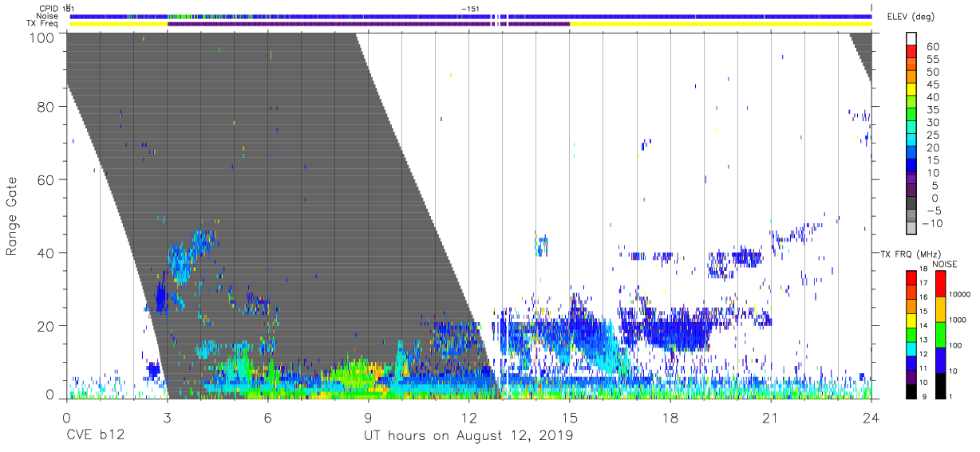Click y-axis Range Gate tick label '60'

(x=45, y=180)
